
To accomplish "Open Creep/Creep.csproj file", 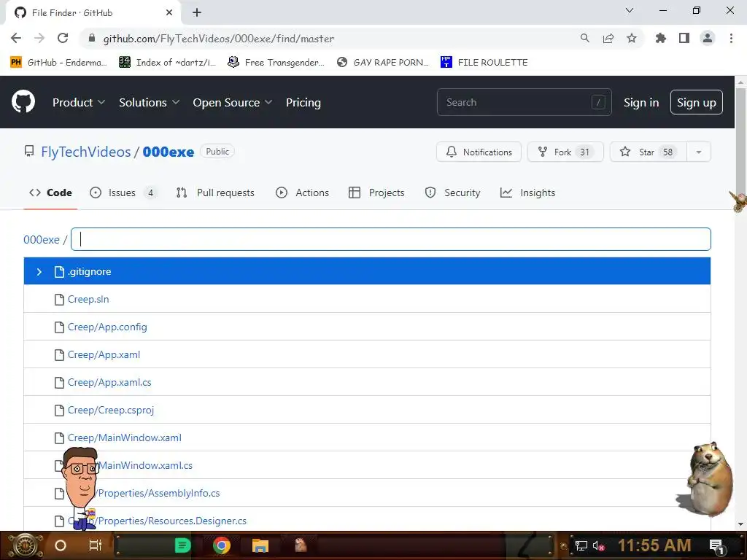I will point(111,410).
